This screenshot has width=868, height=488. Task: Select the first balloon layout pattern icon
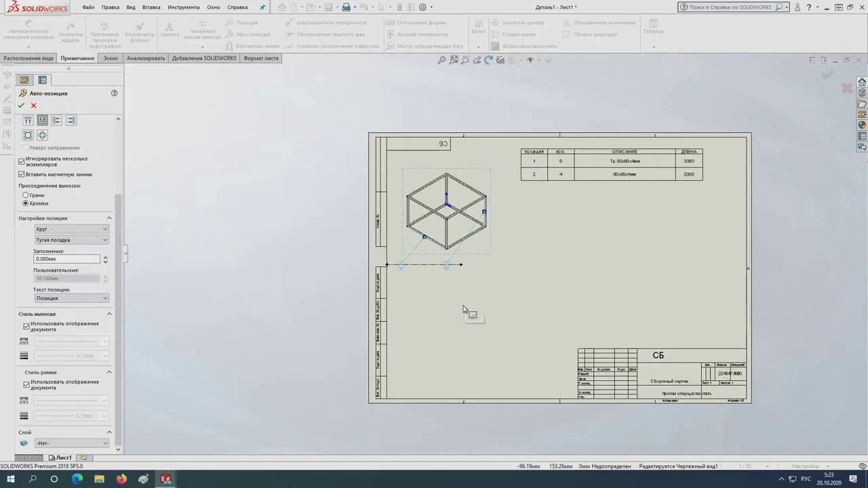pyautogui.click(x=28, y=120)
